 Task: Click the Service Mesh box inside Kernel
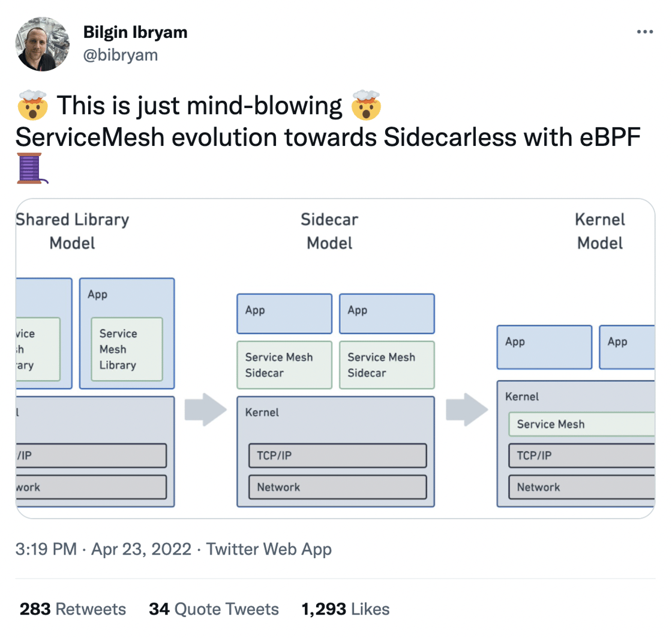[x=581, y=424]
